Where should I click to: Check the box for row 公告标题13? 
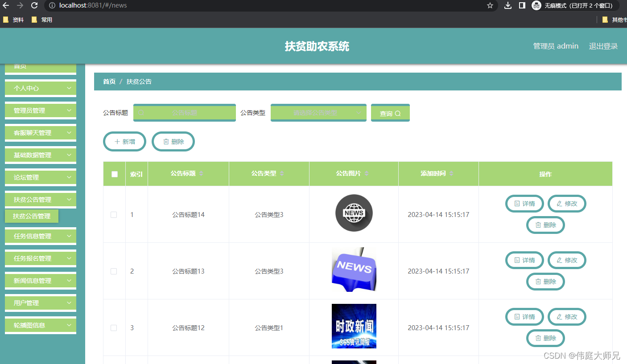click(114, 271)
